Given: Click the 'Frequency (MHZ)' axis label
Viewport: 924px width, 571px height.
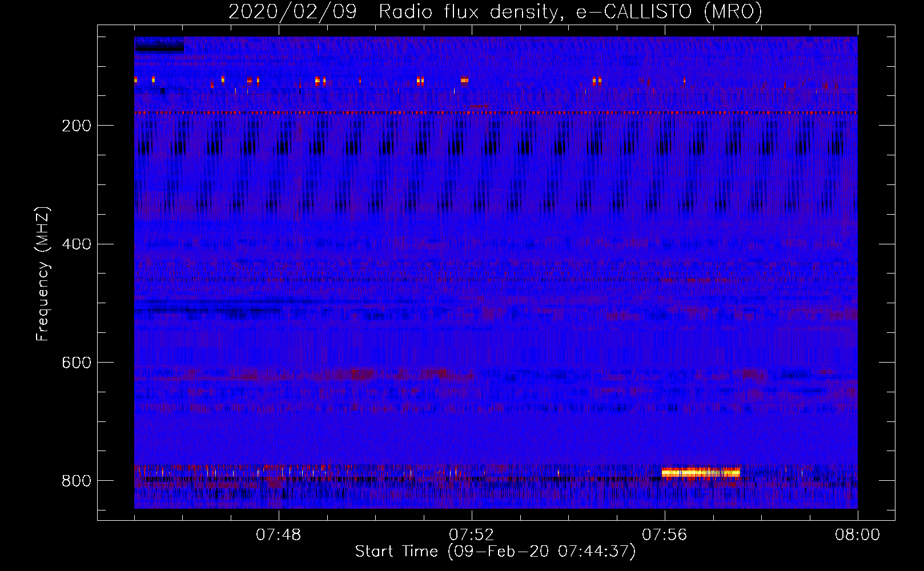Looking at the screenshot, I should (x=42, y=274).
